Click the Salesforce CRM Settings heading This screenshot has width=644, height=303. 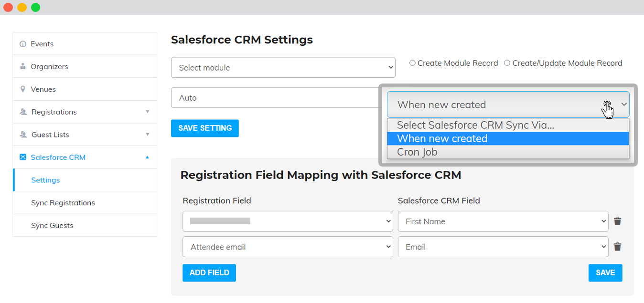pyautogui.click(x=242, y=40)
